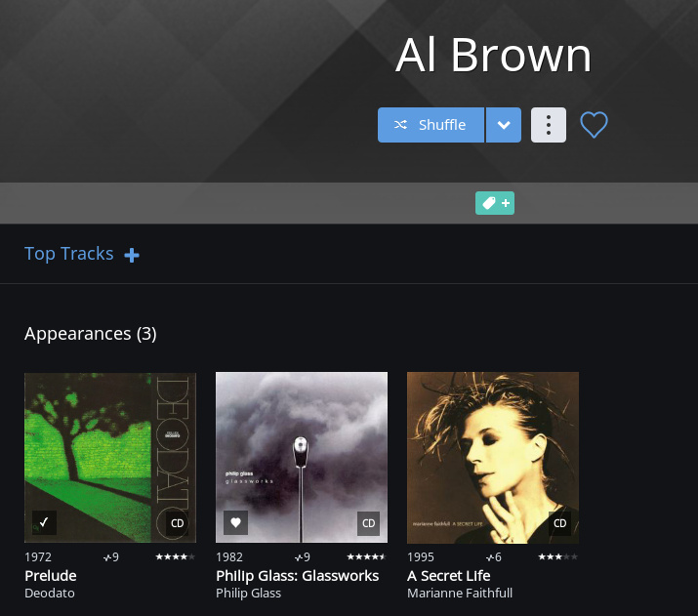Open the Top Tracks link
Viewport: 698px width, 616px height.
pyautogui.click(x=69, y=254)
